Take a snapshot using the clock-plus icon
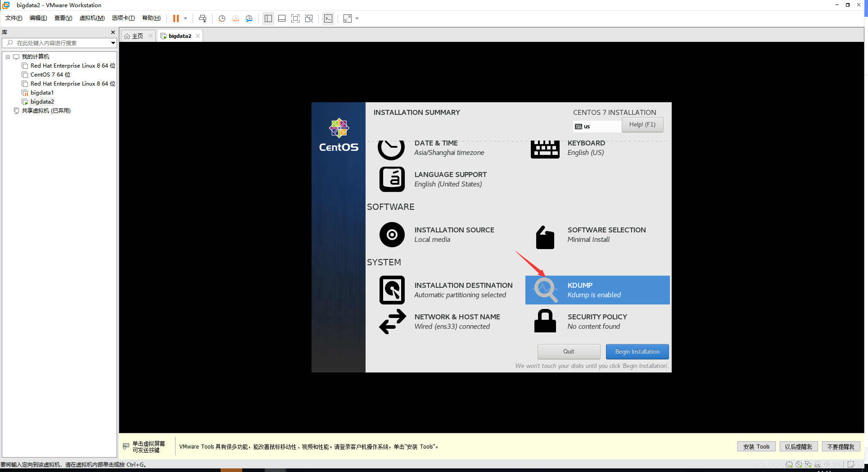 pyautogui.click(x=222, y=18)
